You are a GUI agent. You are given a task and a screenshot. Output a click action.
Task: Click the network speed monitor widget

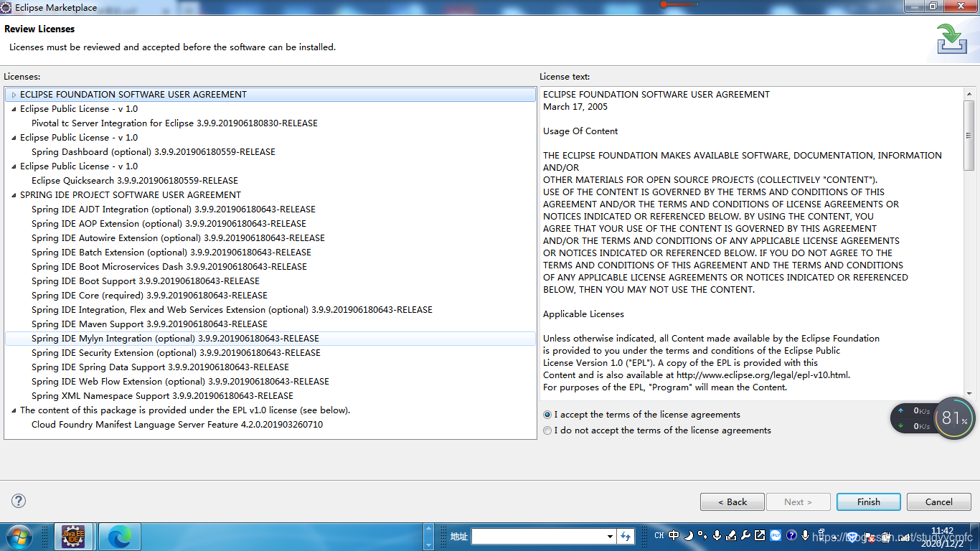pos(912,418)
